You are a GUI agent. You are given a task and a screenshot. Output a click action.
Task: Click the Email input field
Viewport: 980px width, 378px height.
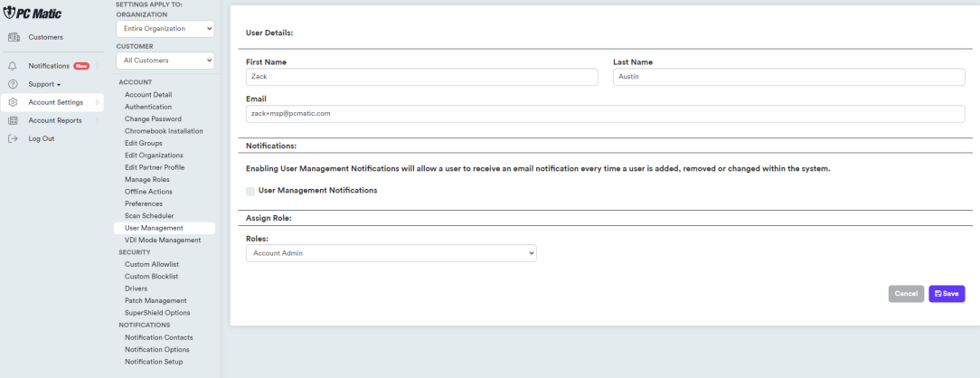coord(605,114)
